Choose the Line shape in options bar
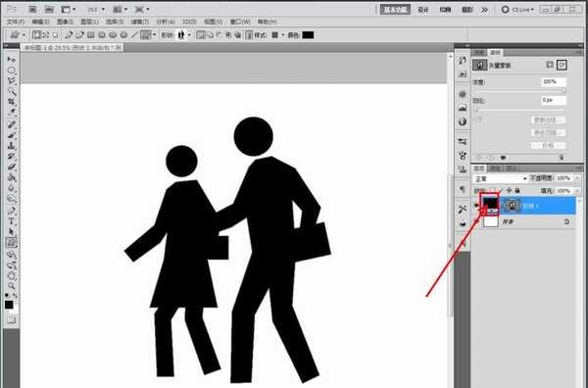588x388 pixels. (134, 35)
